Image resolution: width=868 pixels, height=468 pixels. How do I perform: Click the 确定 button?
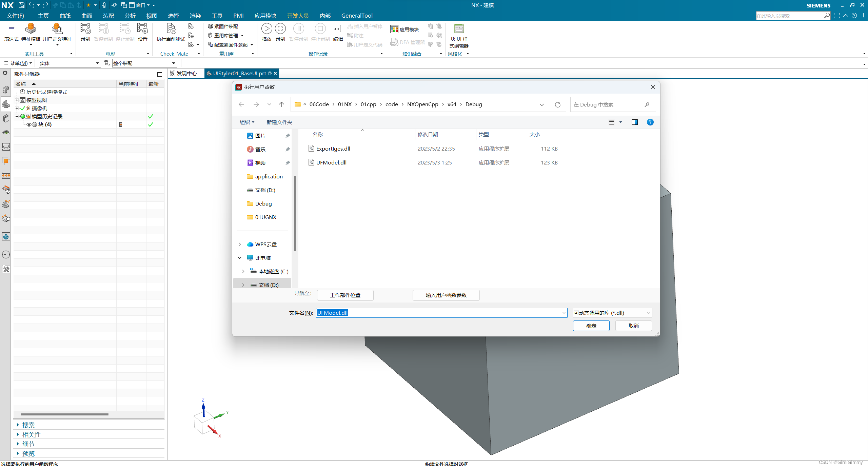tap(591, 326)
